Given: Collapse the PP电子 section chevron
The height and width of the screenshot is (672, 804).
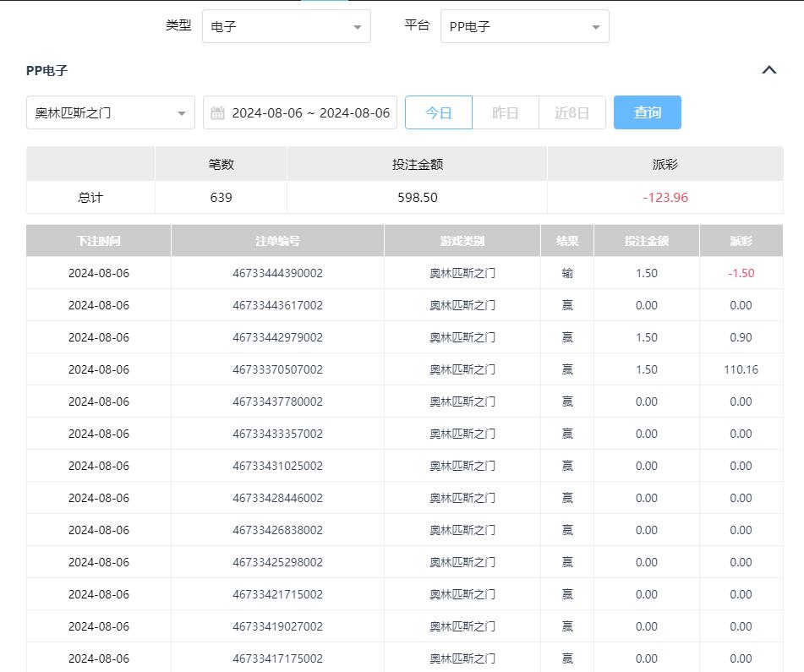Looking at the screenshot, I should [768, 70].
